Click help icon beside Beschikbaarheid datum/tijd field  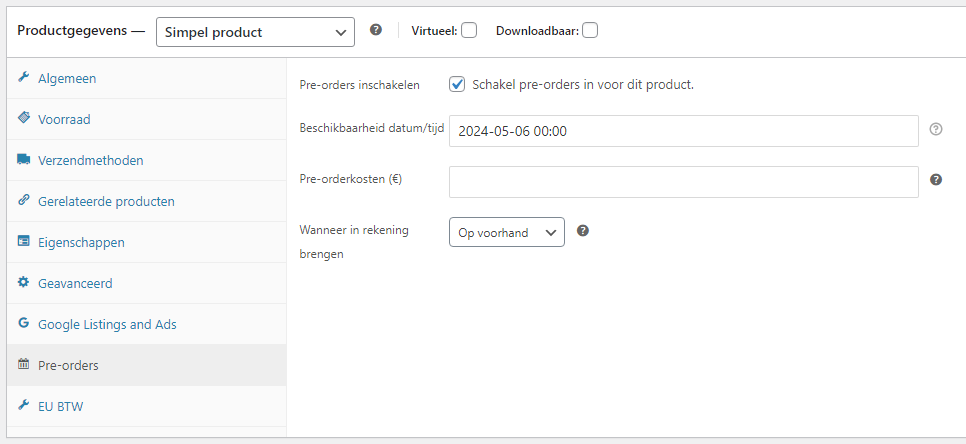(936, 129)
